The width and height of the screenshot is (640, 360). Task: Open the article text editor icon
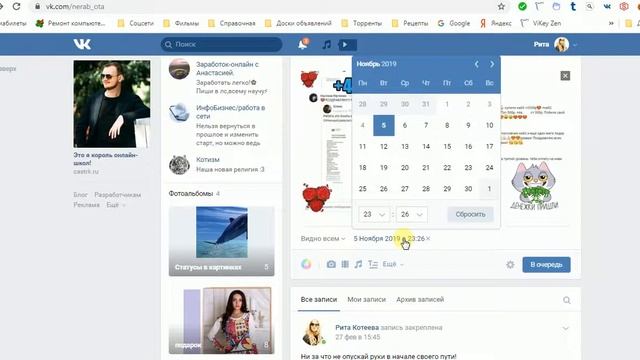point(373,264)
